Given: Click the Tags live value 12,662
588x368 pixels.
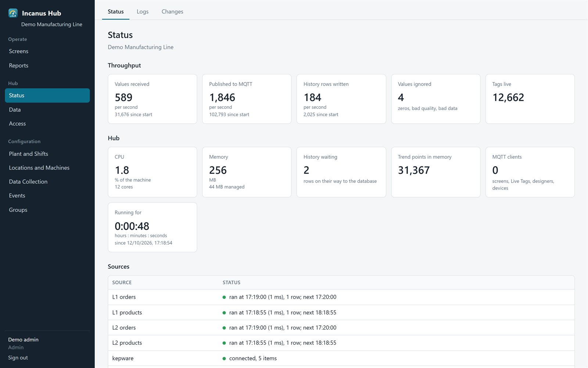Looking at the screenshot, I should tap(508, 98).
